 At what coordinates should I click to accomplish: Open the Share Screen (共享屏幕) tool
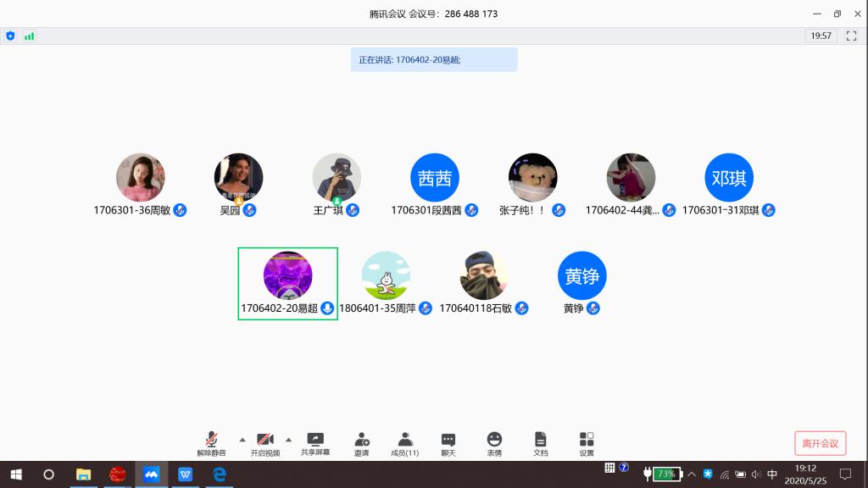(315, 443)
